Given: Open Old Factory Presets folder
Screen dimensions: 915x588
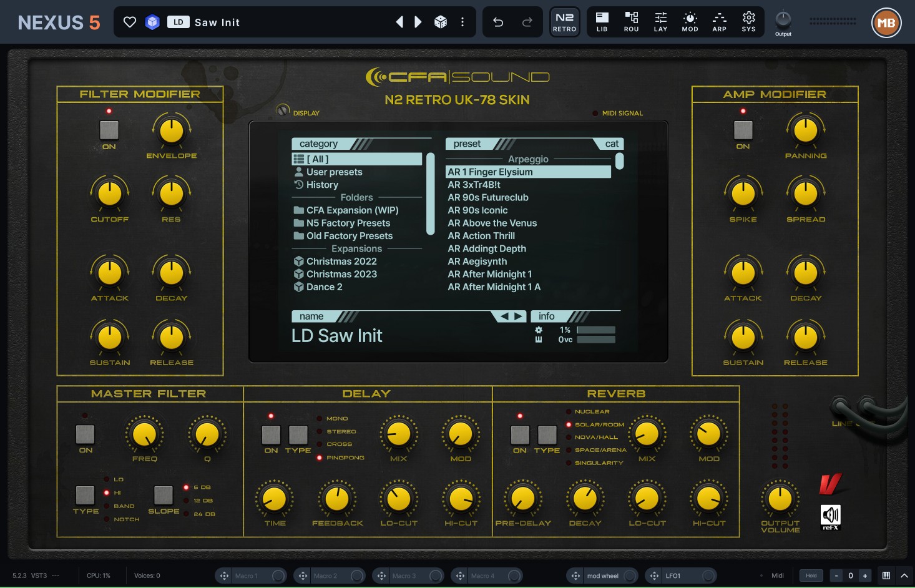Looking at the screenshot, I should (357, 236).
